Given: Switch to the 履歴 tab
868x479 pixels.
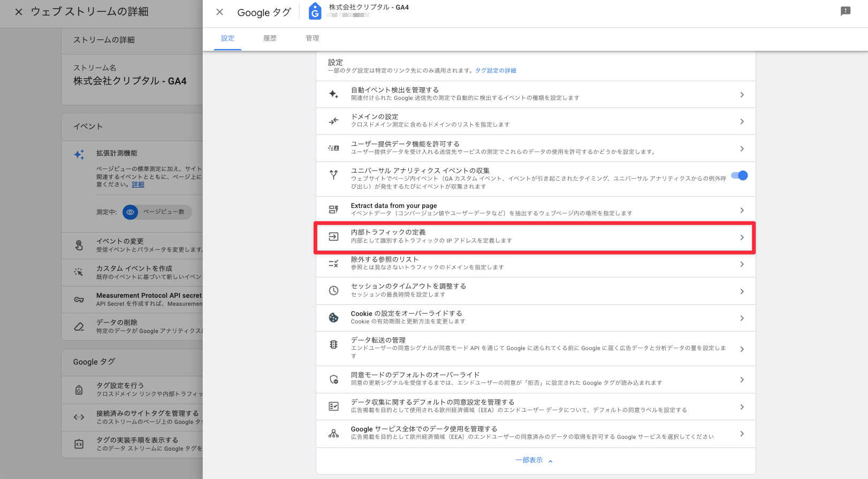Looking at the screenshot, I should [x=270, y=38].
